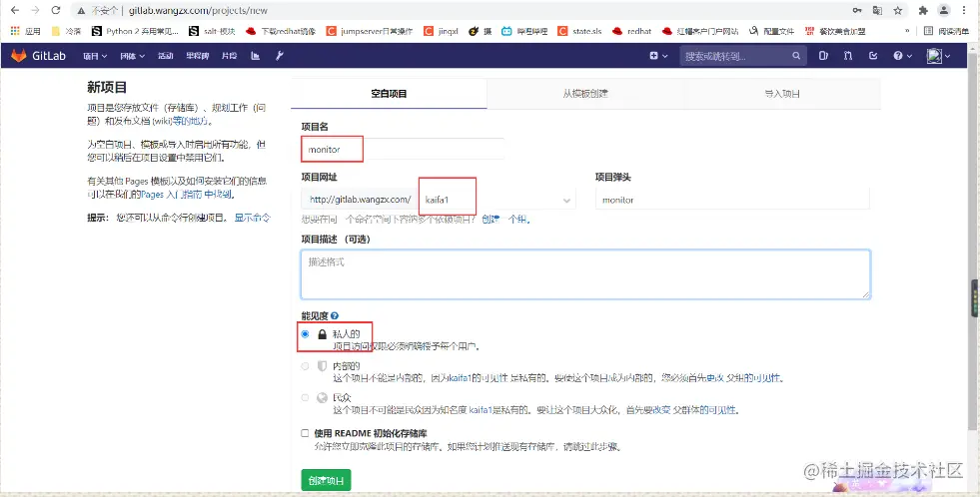980x497 pixels.
Task: Click the project name input field
Action: pos(403,150)
